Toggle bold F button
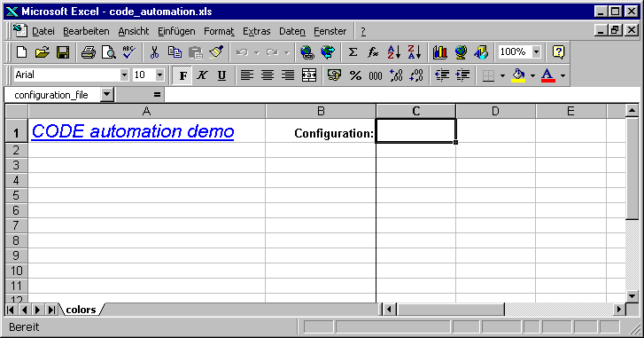Viewport: 644px width, 338px height. point(182,75)
